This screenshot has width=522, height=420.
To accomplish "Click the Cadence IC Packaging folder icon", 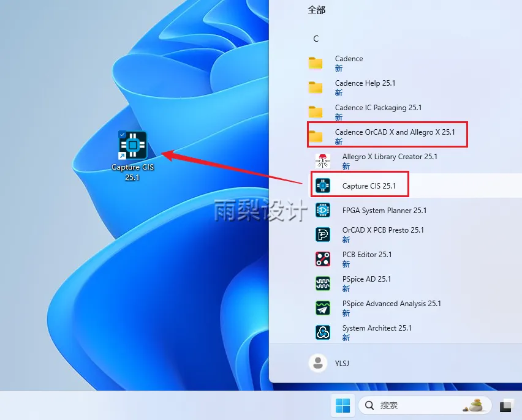I will click(316, 112).
